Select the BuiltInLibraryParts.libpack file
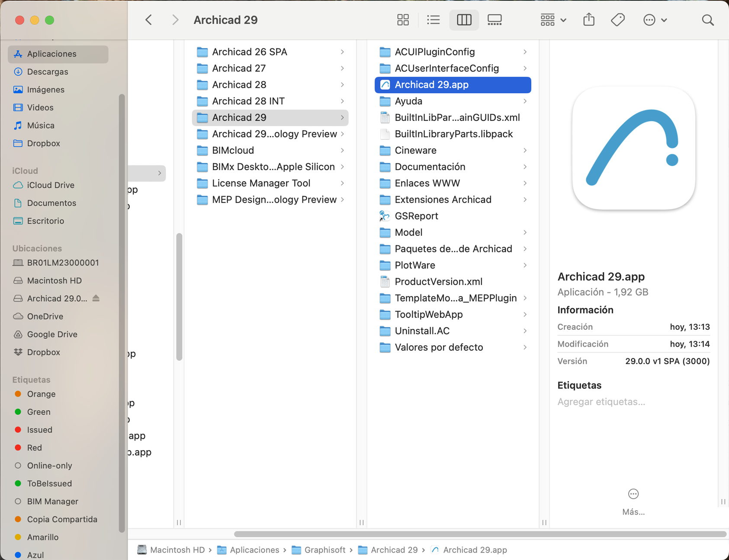Screen dimensions: 729x560 453,134
